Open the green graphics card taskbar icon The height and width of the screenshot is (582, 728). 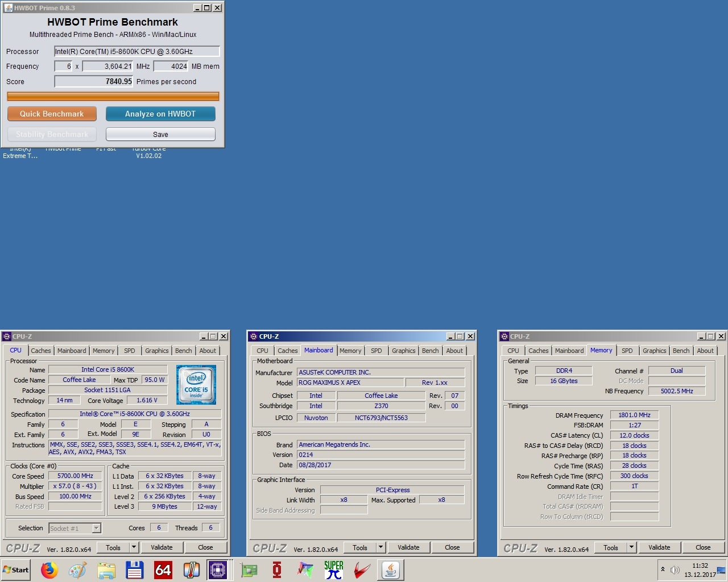(x=249, y=569)
